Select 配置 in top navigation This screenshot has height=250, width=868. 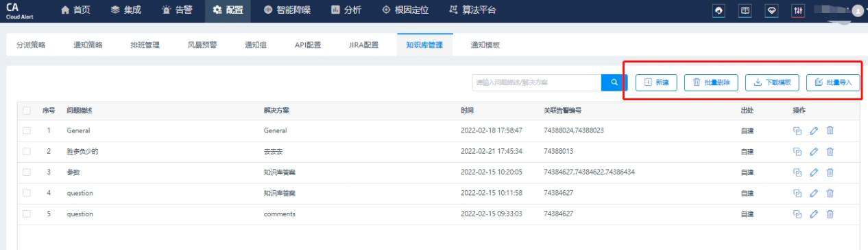point(227,10)
